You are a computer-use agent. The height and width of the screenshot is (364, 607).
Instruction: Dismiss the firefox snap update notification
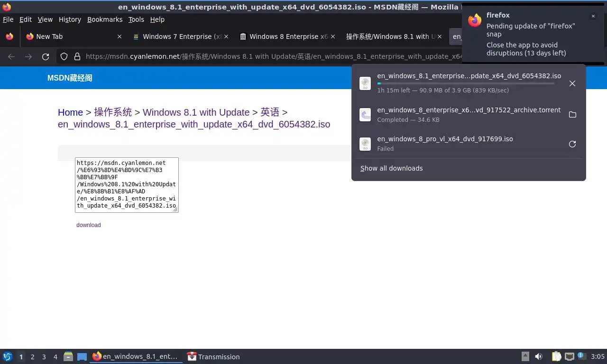(593, 16)
